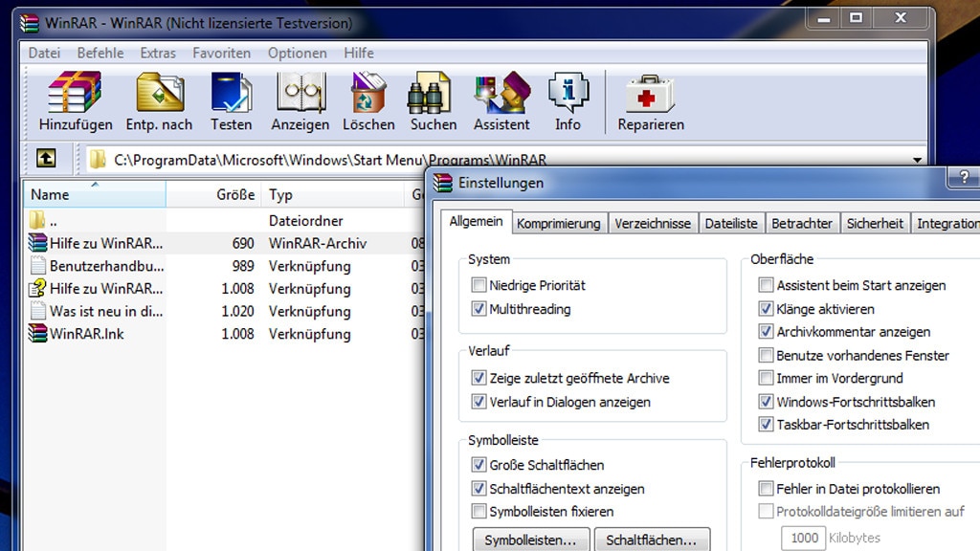Click the address bar folder icon
This screenshot has width=980, height=551.
(x=98, y=160)
